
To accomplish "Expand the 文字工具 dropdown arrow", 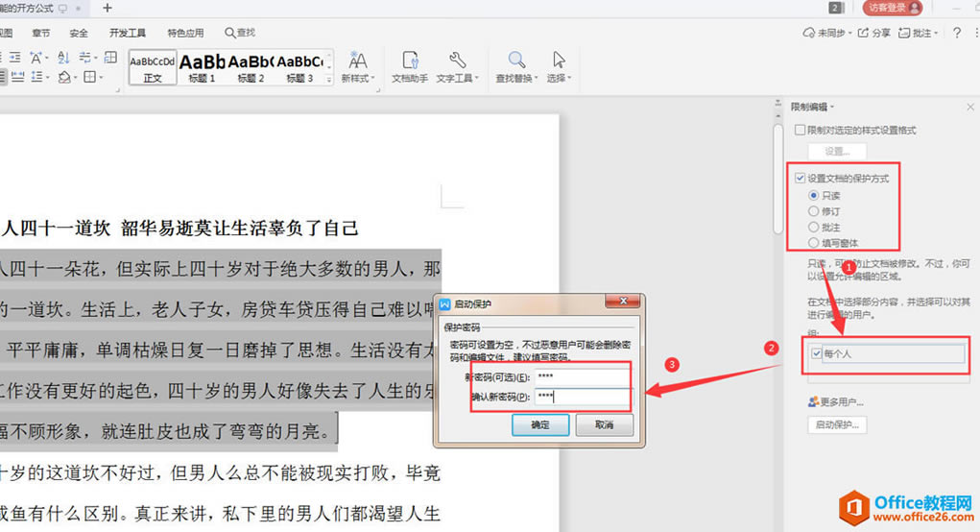I will (477, 78).
